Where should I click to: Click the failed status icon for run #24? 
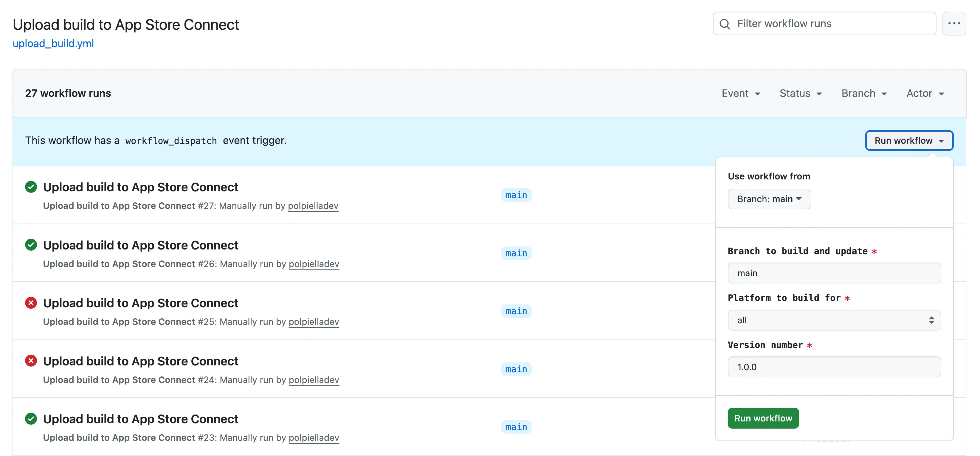[31, 361]
